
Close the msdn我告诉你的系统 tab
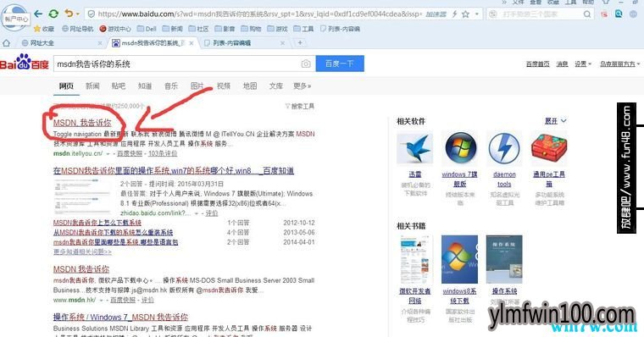[x=192, y=43]
